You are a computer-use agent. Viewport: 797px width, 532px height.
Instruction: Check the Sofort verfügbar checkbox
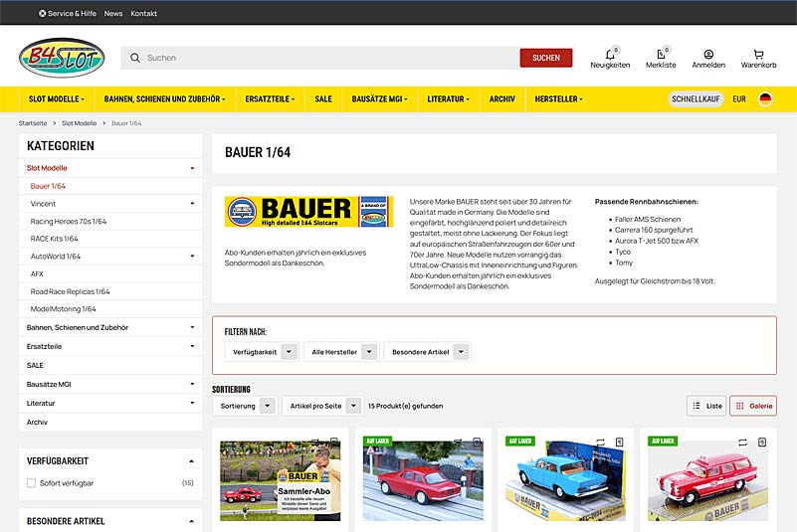[x=32, y=482]
